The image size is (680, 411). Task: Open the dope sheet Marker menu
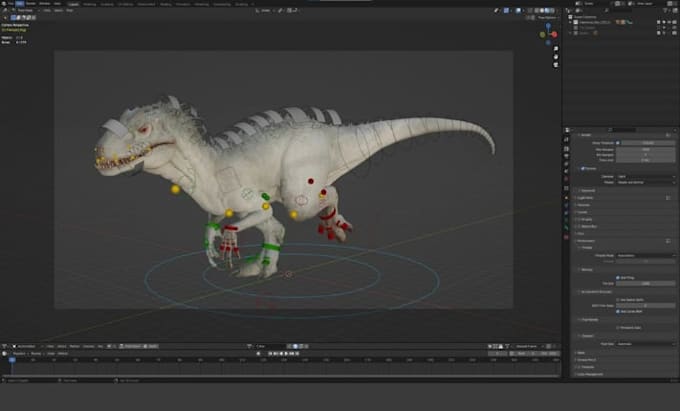coord(75,346)
